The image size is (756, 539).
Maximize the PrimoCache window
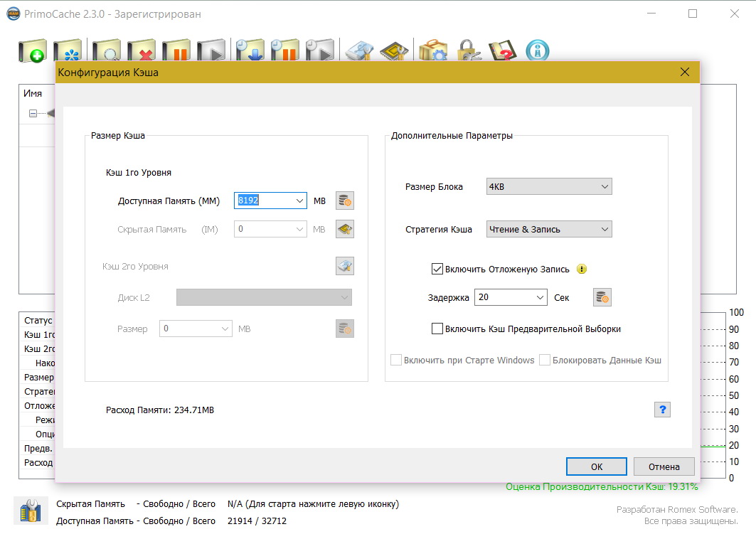[x=693, y=14]
